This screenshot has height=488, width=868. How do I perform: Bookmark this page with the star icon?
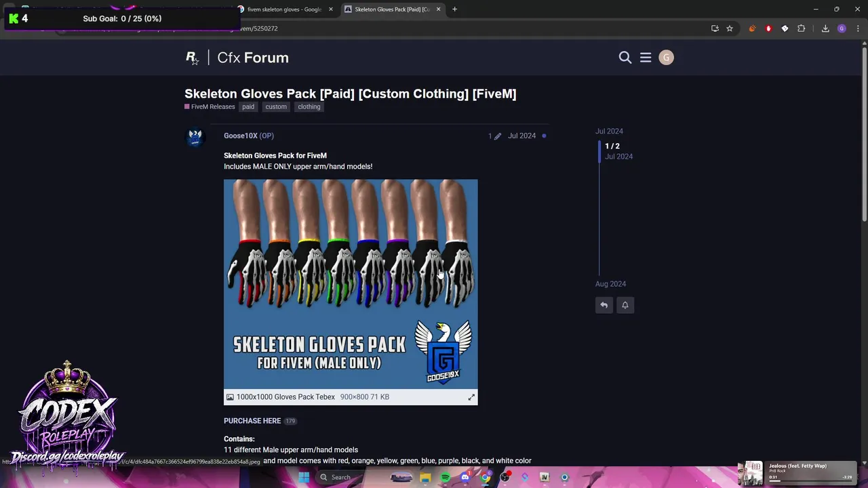pyautogui.click(x=730, y=28)
